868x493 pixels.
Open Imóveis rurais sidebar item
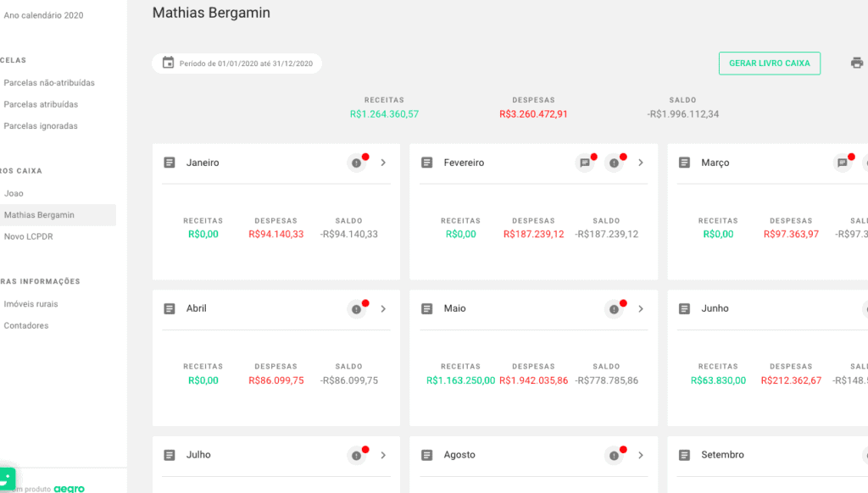tap(31, 303)
